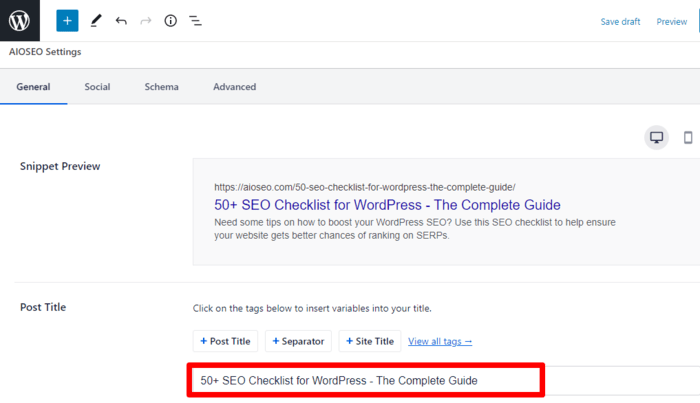
Task: Switch to the Social tab
Action: pos(97,87)
